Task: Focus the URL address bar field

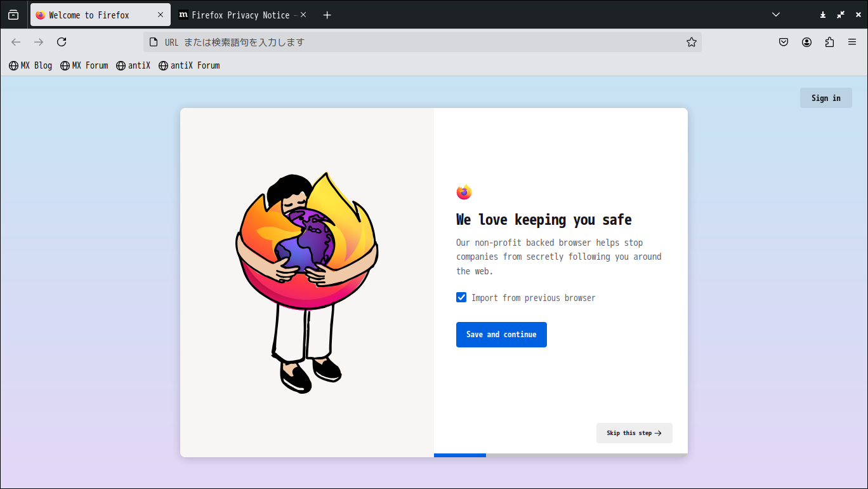Action: (x=422, y=42)
